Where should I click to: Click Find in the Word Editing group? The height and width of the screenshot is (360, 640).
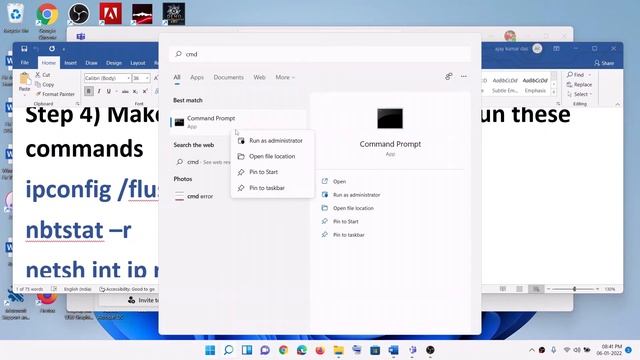576,75
